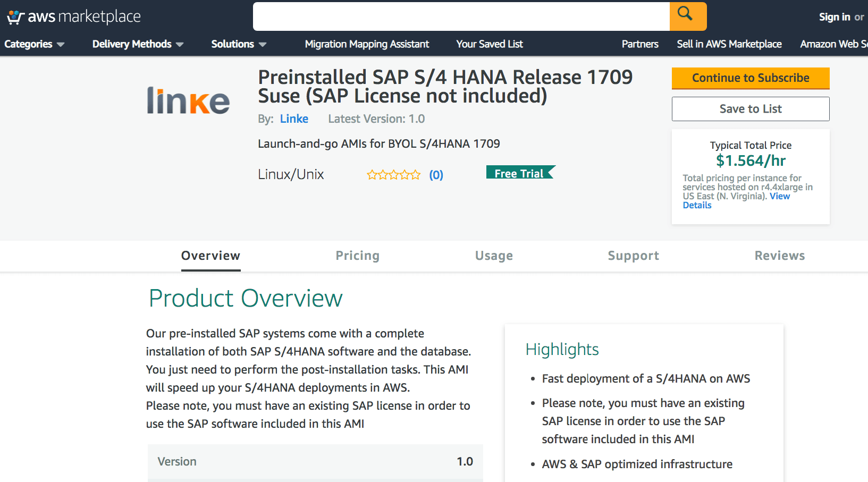
Task: Click the $1.564/hr price text
Action: click(751, 160)
